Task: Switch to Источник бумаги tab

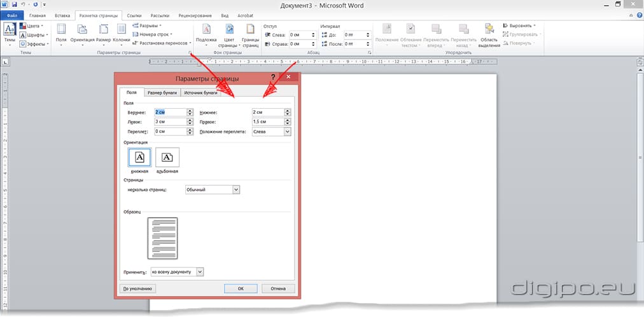Action: (201, 92)
